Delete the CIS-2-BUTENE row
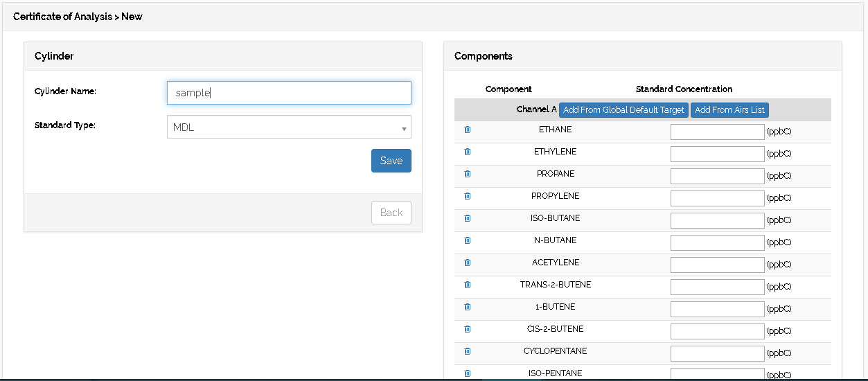Image resolution: width=868 pixels, height=381 pixels. [468, 329]
